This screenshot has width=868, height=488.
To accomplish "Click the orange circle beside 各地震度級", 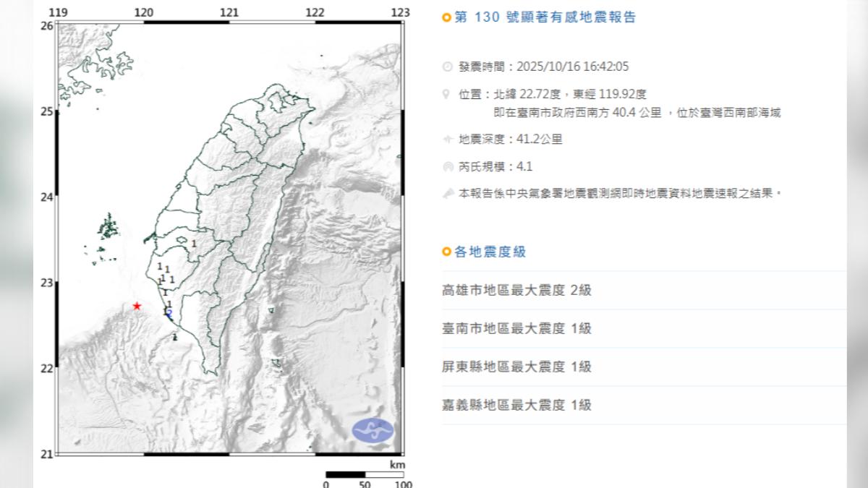I will point(446,252).
